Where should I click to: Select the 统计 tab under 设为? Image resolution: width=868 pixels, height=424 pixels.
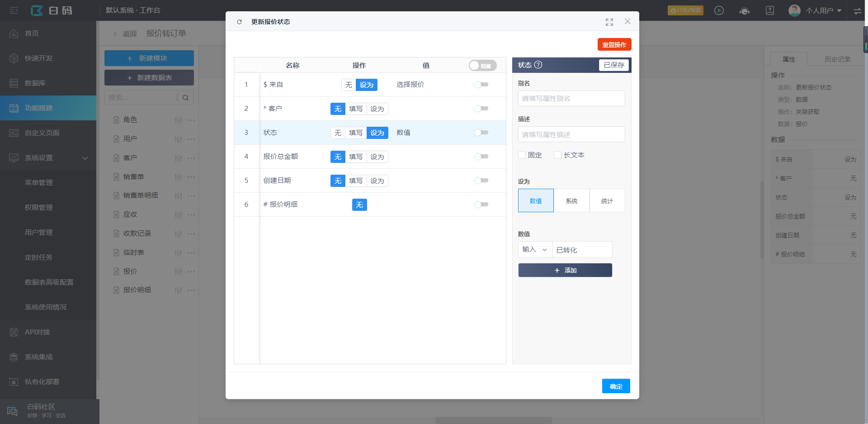pos(607,200)
